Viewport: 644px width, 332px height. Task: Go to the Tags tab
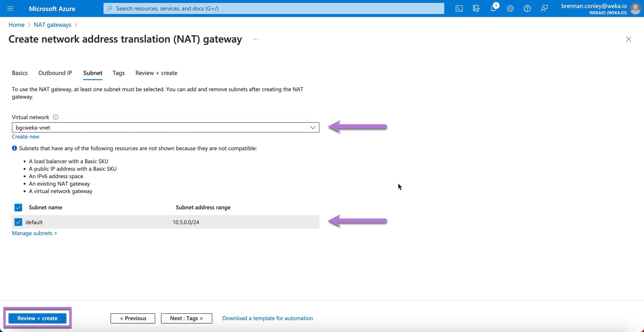pyautogui.click(x=118, y=73)
